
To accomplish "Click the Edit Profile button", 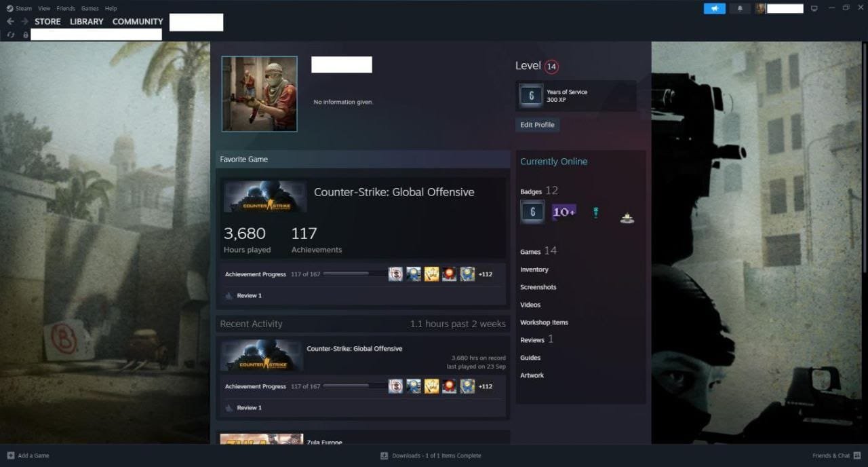I will 537,125.
